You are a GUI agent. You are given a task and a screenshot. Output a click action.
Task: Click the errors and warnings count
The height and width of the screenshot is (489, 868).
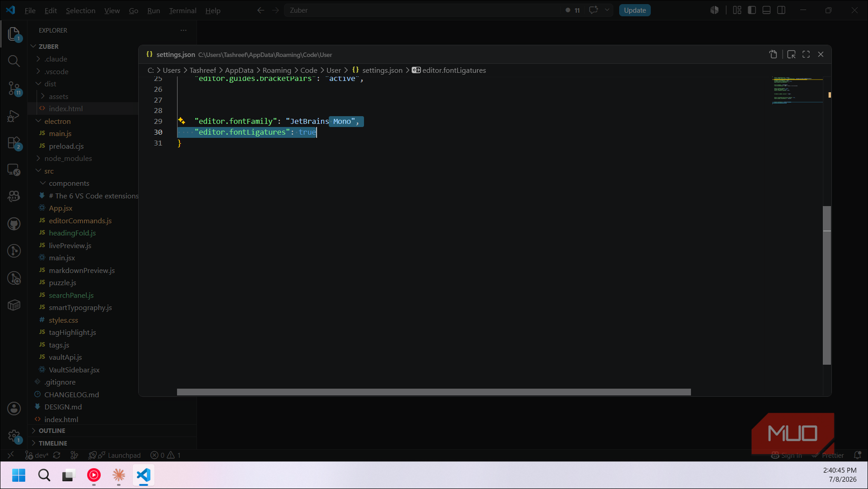(165, 455)
